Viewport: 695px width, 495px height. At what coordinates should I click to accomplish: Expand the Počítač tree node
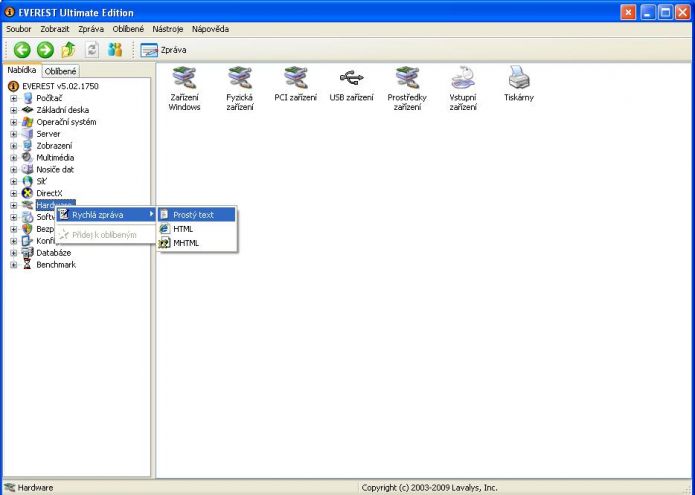(14, 98)
